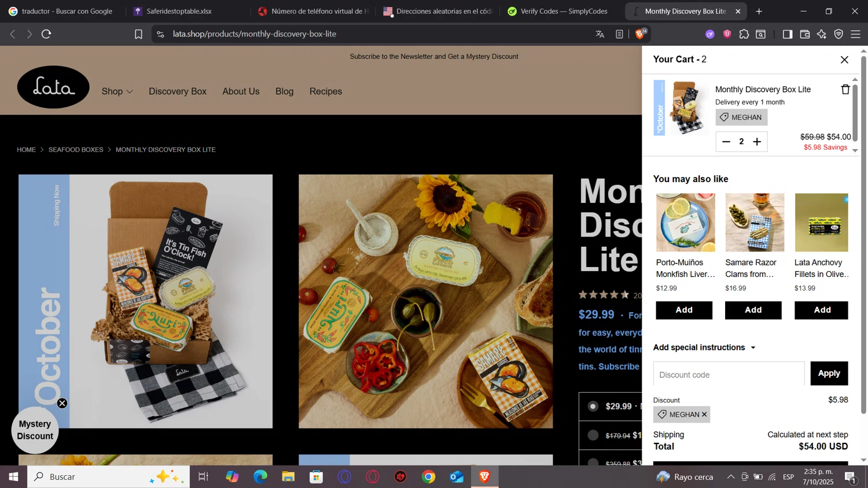Follow the SEAFOOD BOXES breadcrumb link
The image size is (868, 488).
[x=76, y=150]
